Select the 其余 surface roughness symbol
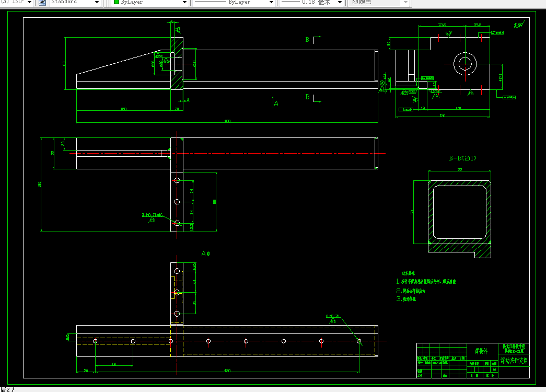The height and width of the screenshot is (392, 546). coord(519,25)
